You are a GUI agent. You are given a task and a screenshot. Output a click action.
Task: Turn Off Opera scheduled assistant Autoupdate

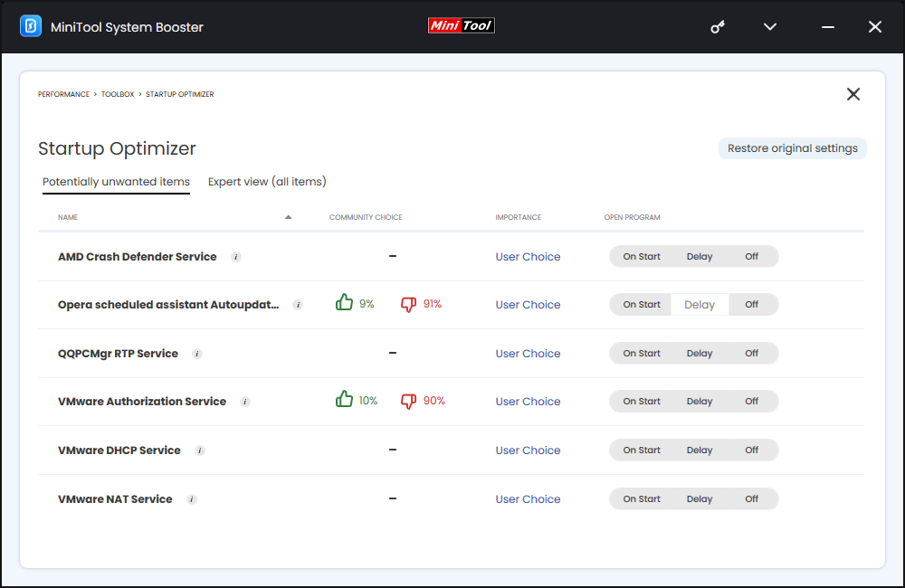click(x=751, y=304)
